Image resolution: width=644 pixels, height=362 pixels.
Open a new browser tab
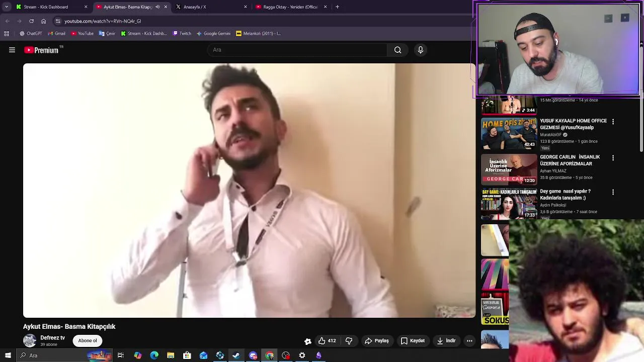337,7
